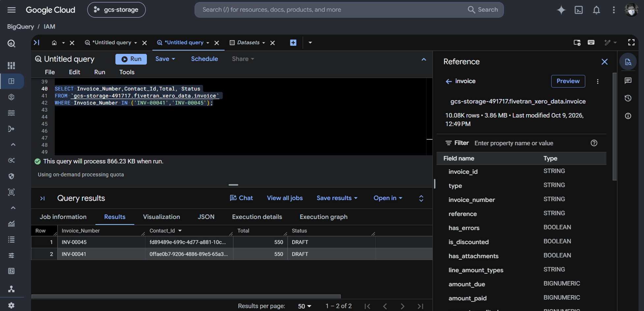
Task: Open the File menu
Action: tap(50, 72)
